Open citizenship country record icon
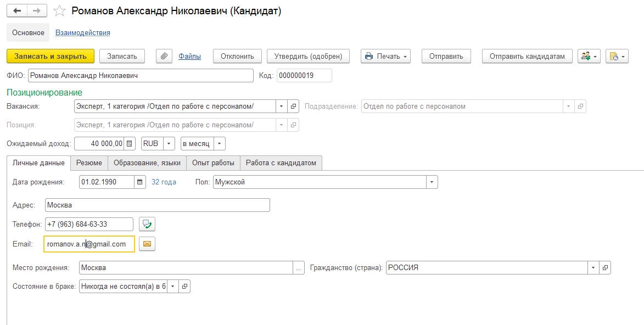The image size is (644, 325). click(605, 268)
